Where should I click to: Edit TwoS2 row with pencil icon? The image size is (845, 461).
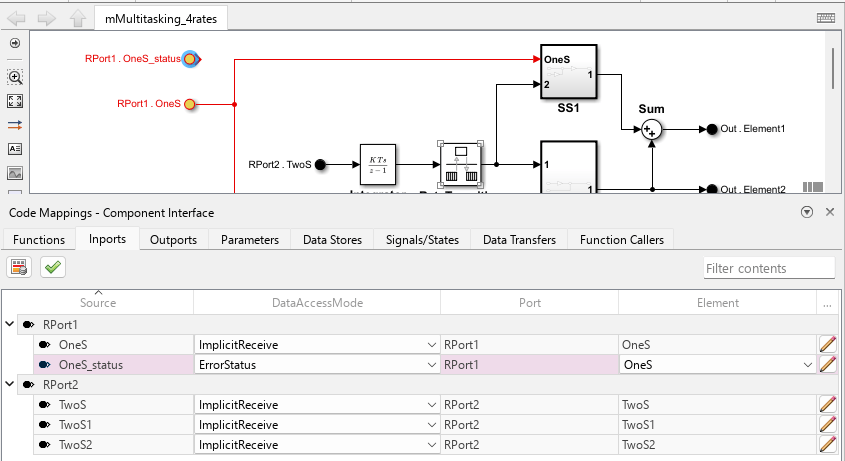(828, 444)
